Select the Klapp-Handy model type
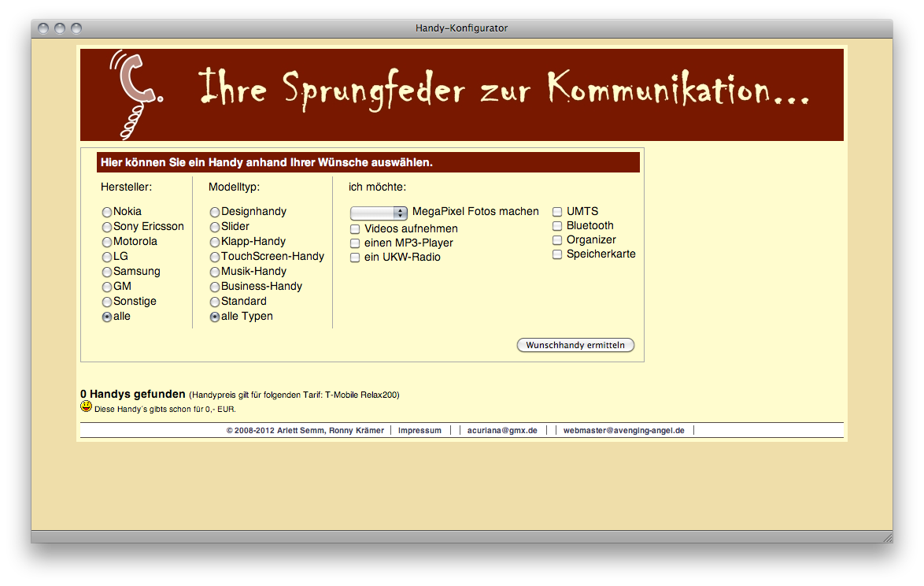Screen dimensions: 924x586 click(x=214, y=242)
